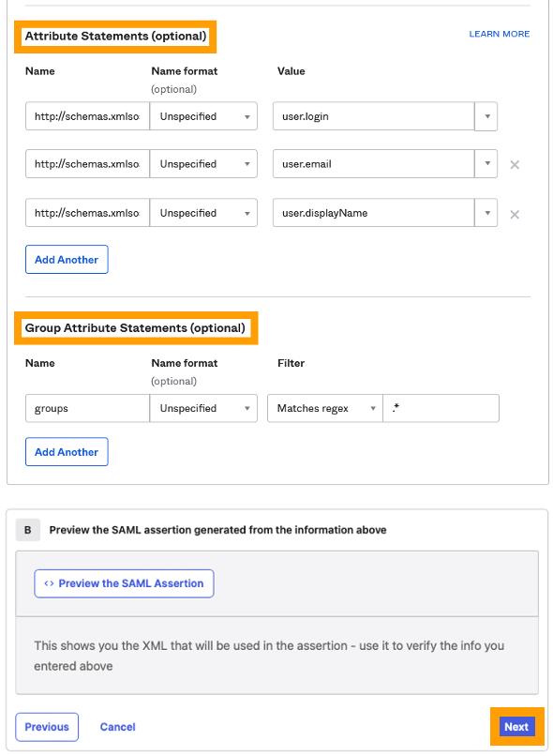
Task: Open value dropdown arrow for user.email
Action: (486, 163)
